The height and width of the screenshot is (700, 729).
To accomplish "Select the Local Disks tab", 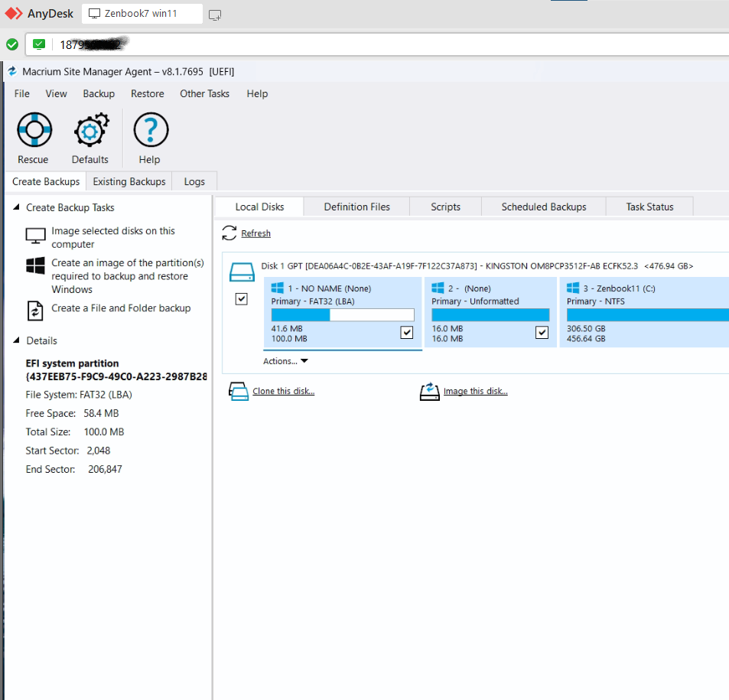I will click(x=259, y=207).
